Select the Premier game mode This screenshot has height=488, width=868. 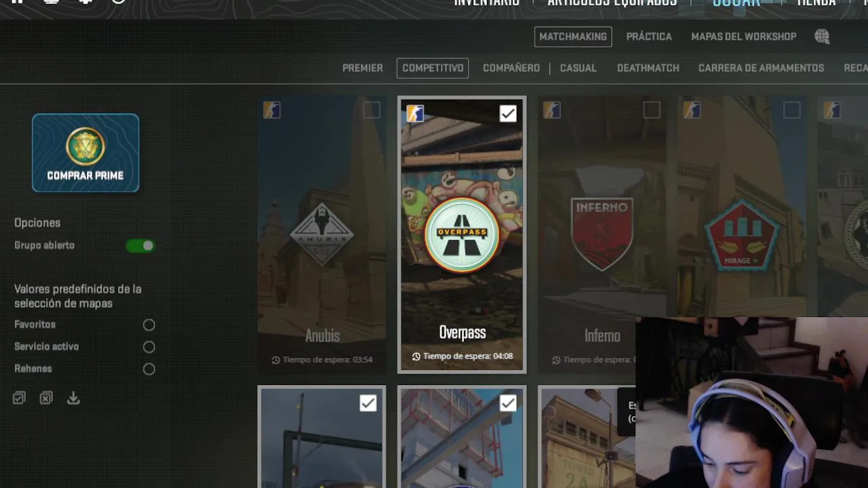point(363,68)
